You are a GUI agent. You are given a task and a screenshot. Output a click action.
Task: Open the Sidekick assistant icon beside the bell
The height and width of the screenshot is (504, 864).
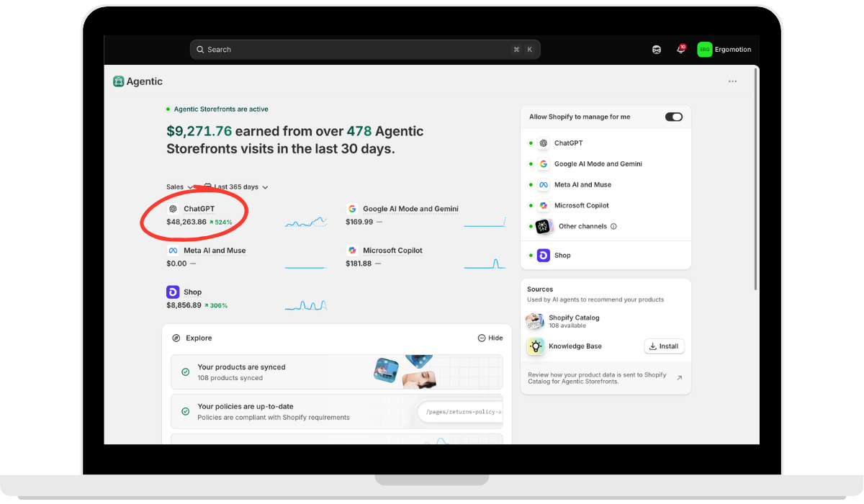657,50
